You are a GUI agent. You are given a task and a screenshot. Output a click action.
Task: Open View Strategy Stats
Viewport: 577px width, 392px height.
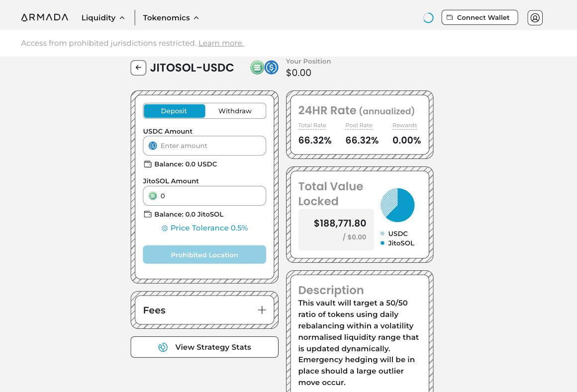pyautogui.click(x=204, y=347)
